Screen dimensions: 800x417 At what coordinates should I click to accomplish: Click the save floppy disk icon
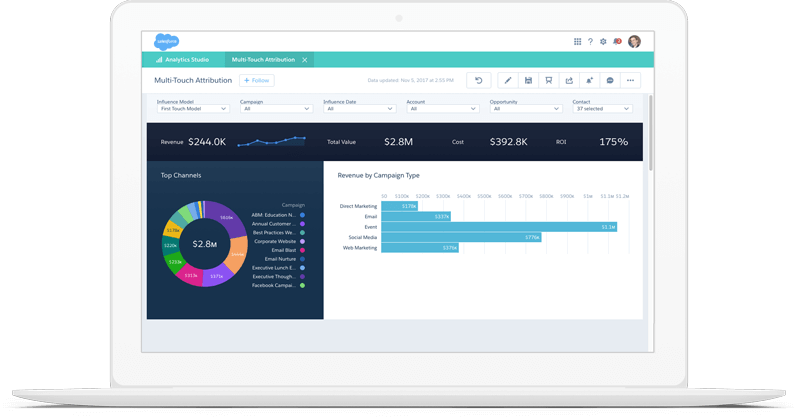click(x=528, y=80)
